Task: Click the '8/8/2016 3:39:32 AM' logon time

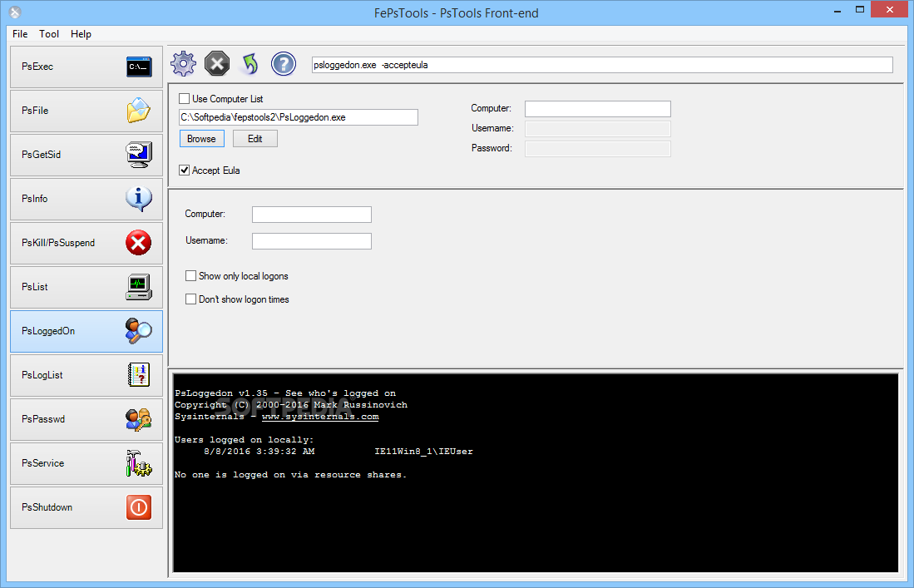Action: (x=259, y=452)
